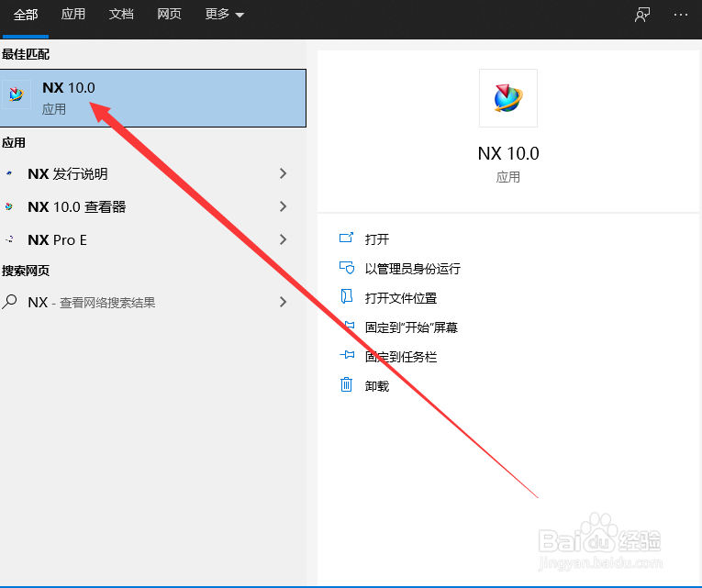702x588 pixels.
Task: Switch to the 文档 tab
Action: [121, 15]
